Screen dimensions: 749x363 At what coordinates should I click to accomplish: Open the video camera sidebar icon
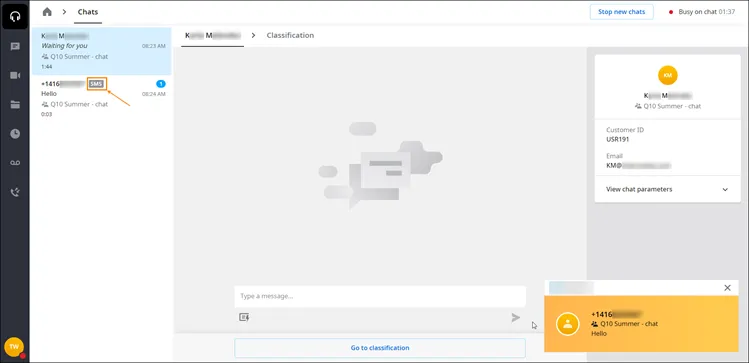click(15, 75)
